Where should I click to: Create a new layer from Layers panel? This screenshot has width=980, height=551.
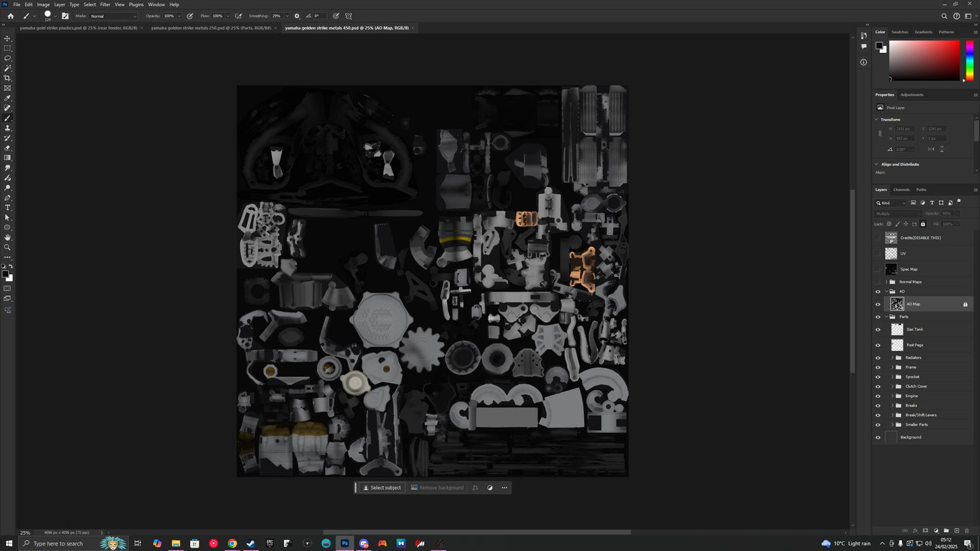coord(956,531)
